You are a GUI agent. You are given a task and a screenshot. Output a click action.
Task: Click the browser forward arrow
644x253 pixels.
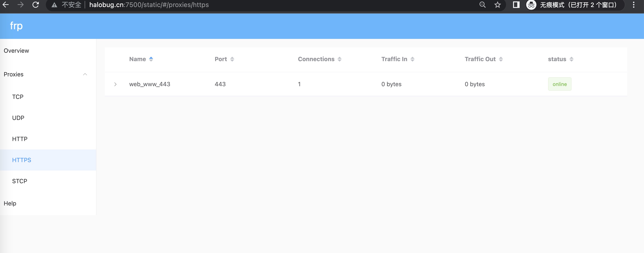pyautogui.click(x=21, y=5)
